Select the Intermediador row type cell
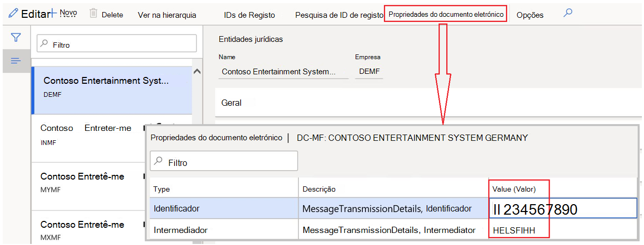The height and width of the screenshot is (245, 644). tap(224, 230)
